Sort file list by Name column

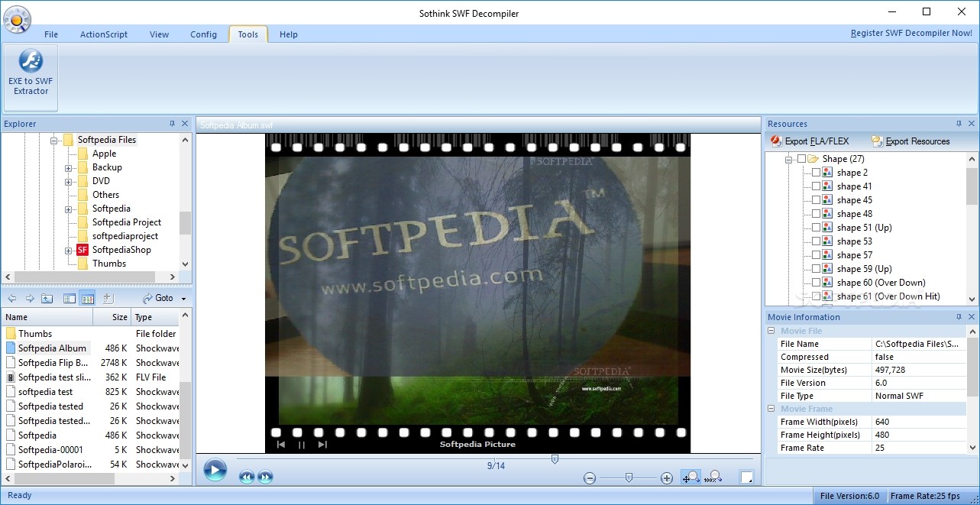click(47, 317)
